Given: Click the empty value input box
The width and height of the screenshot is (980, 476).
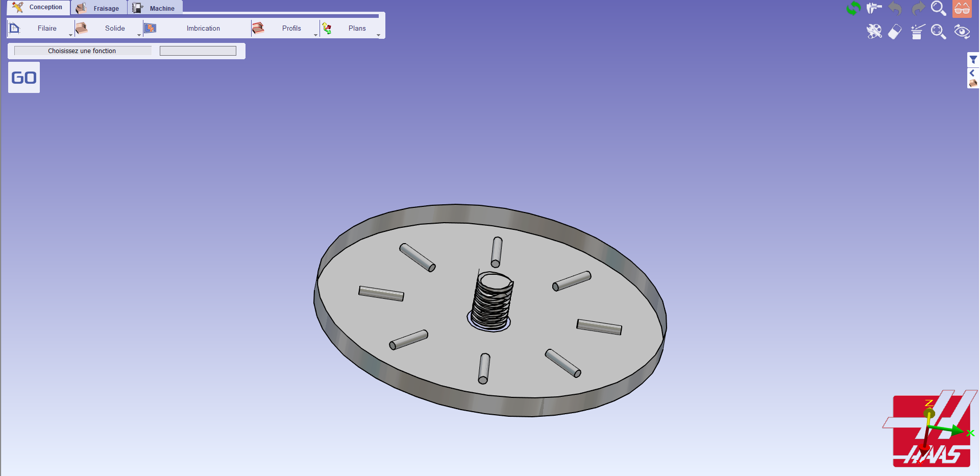Looking at the screenshot, I should [198, 51].
